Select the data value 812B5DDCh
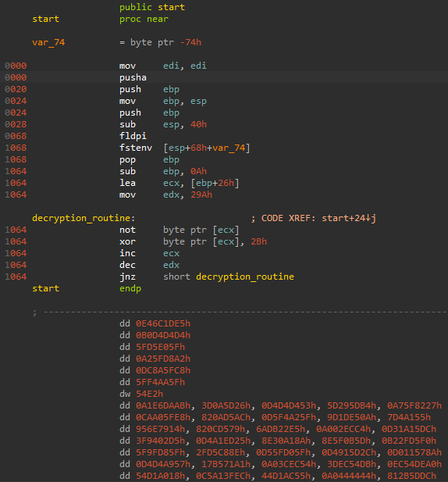Viewport: 448px width, 482px height. tap(411, 476)
